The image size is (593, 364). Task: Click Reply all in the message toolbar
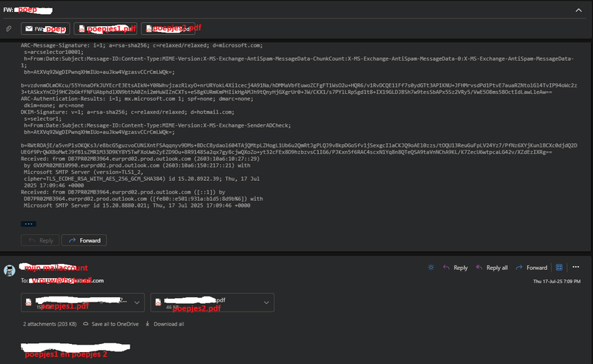pos(491,268)
